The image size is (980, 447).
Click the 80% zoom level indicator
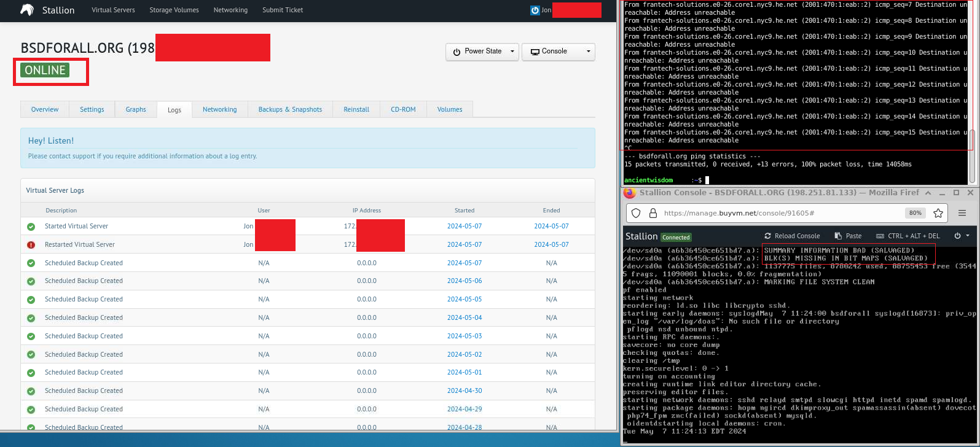[915, 213]
